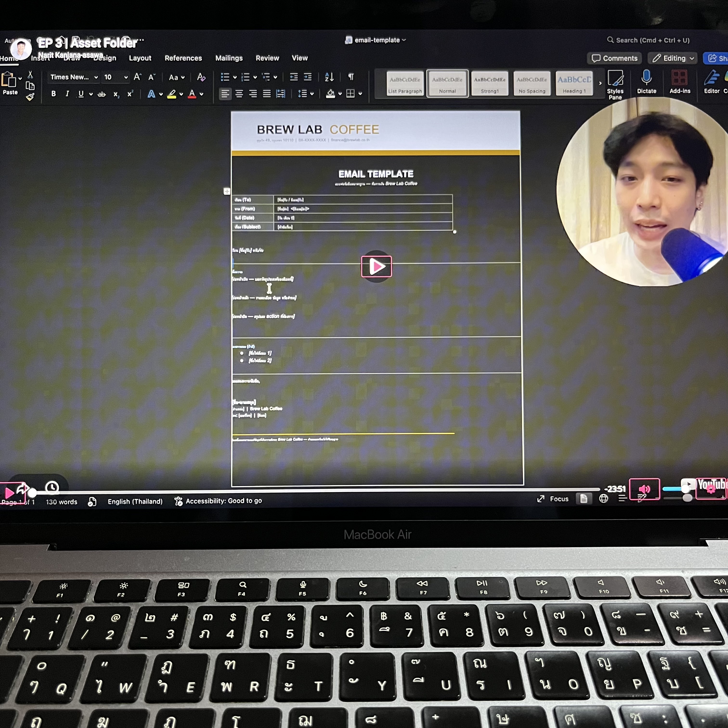Click the yellow highlighter icon
This screenshot has height=728, width=728.
click(172, 94)
